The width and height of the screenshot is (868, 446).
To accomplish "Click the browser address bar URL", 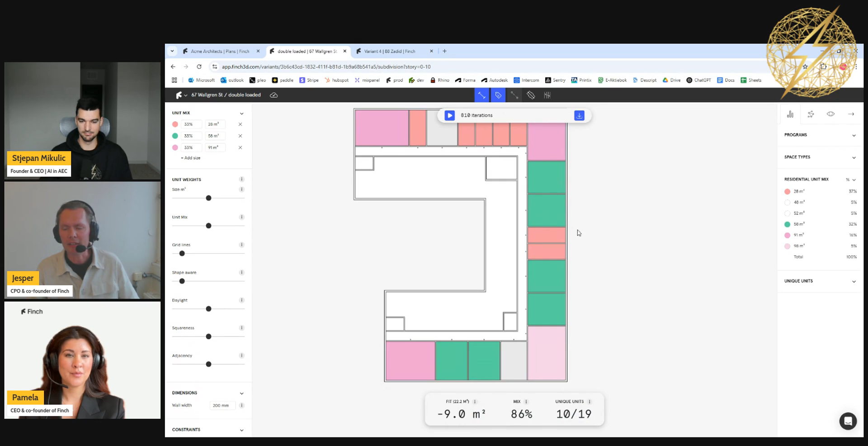I will pos(326,67).
